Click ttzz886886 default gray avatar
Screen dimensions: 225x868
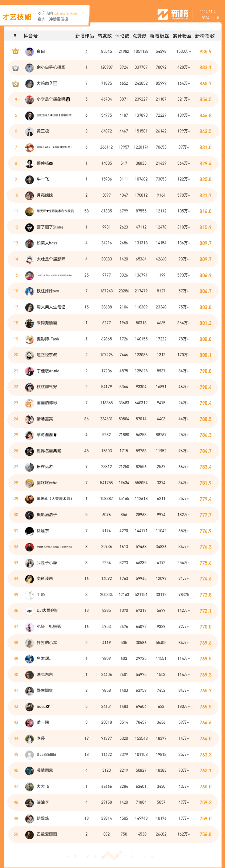[30, 754]
